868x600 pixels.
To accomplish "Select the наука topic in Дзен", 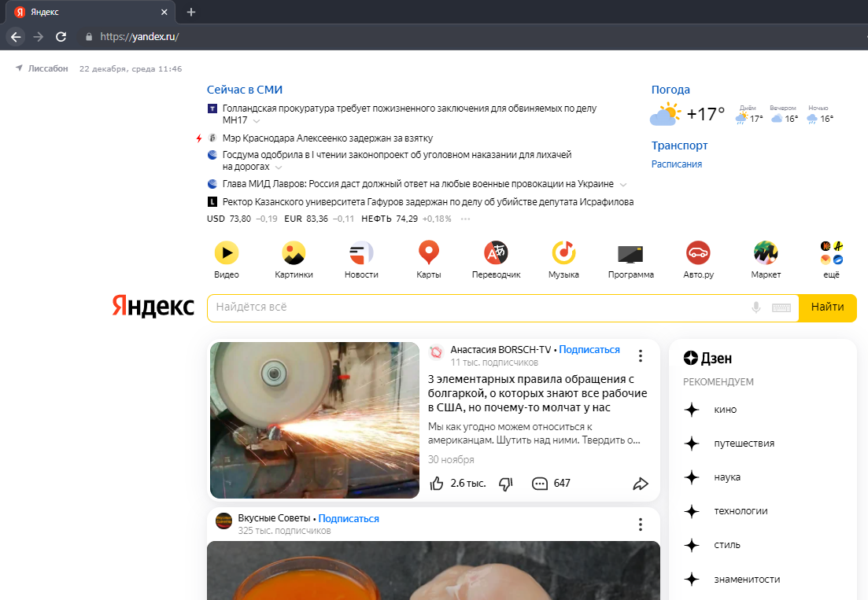I will [727, 477].
